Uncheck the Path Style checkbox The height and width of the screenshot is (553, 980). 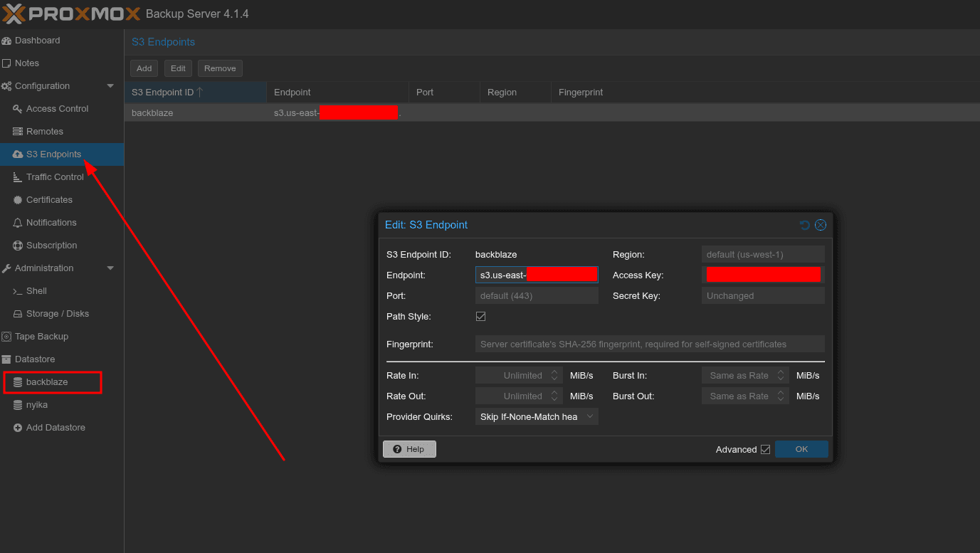tap(480, 316)
